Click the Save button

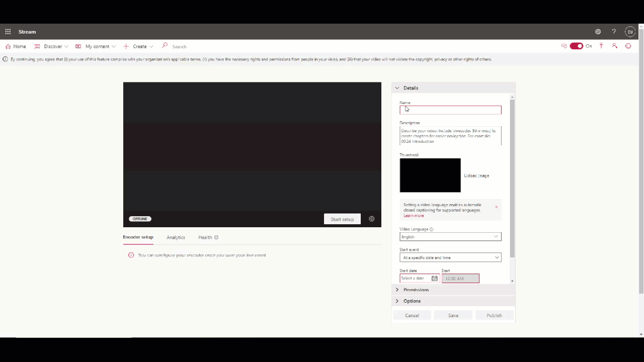(x=453, y=315)
